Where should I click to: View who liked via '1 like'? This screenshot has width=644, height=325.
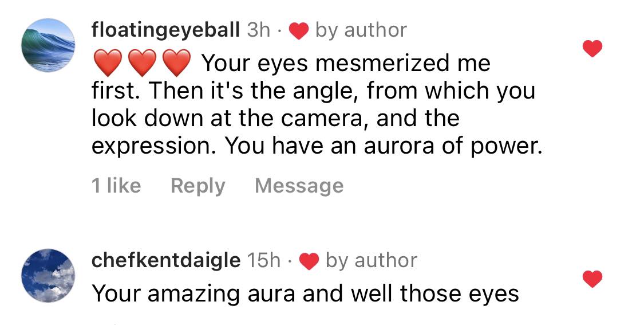(x=116, y=186)
